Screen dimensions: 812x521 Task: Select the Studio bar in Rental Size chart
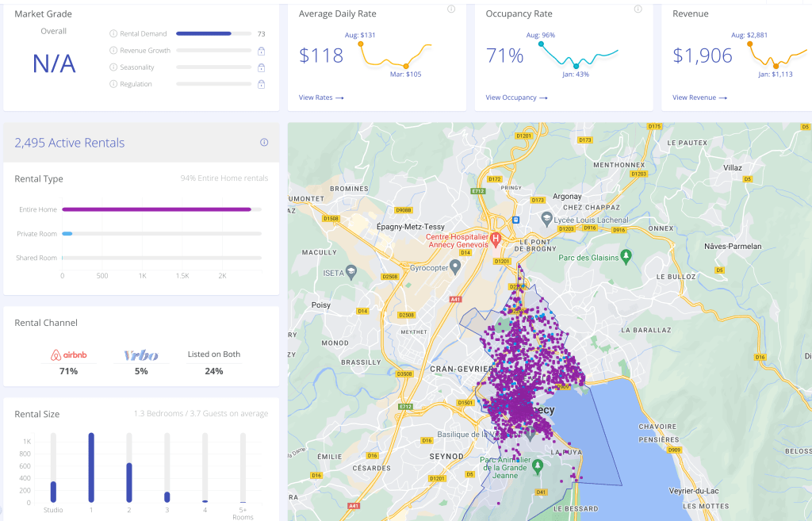53,492
